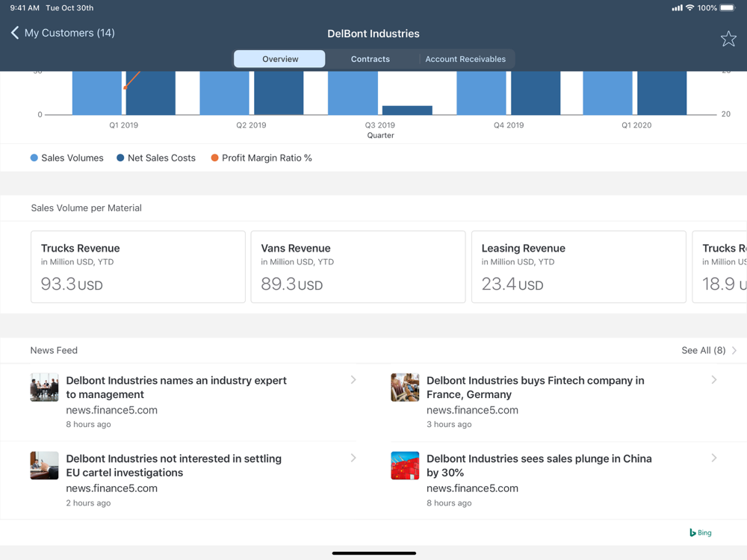
Task: Open the Trucks Revenue 93.3 USD card
Action: [138, 267]
